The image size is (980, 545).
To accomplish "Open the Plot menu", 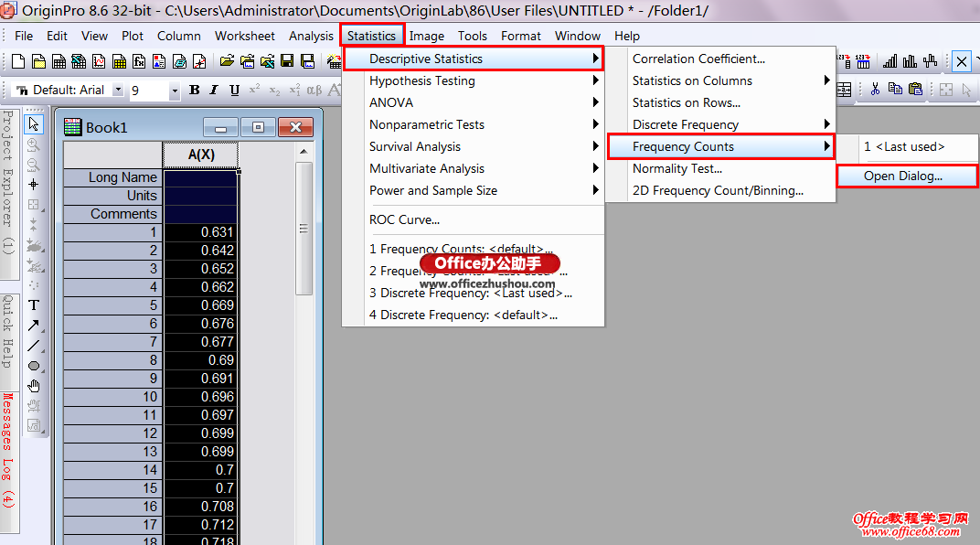I will [x=132, y=36].
